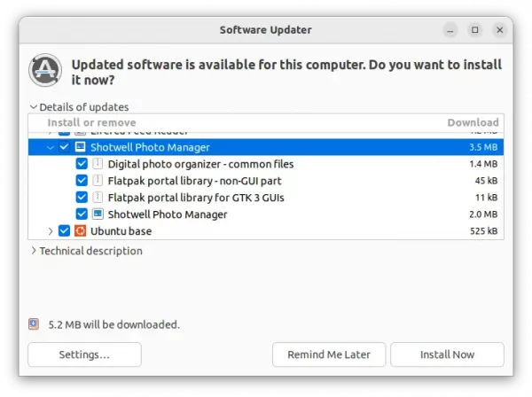The height and width of the screenshot is (397, 532).
Task: Click the Digital photo organizer package icon
Action: click(x=98, y=164)
